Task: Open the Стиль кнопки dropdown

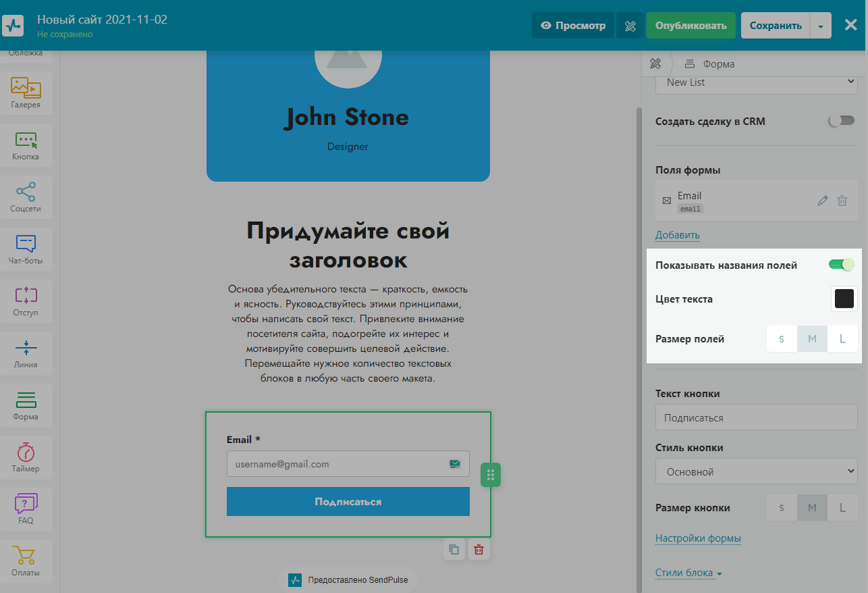Action: [x=757, y=471]
